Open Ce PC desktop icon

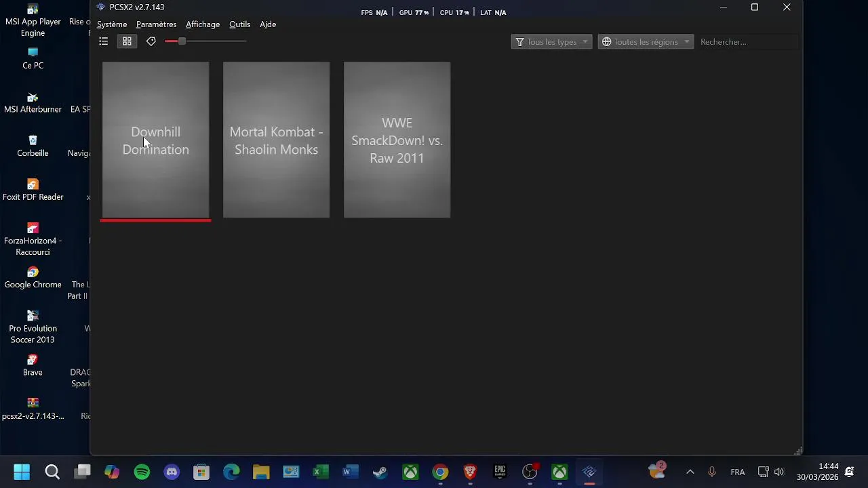[33, 58]
